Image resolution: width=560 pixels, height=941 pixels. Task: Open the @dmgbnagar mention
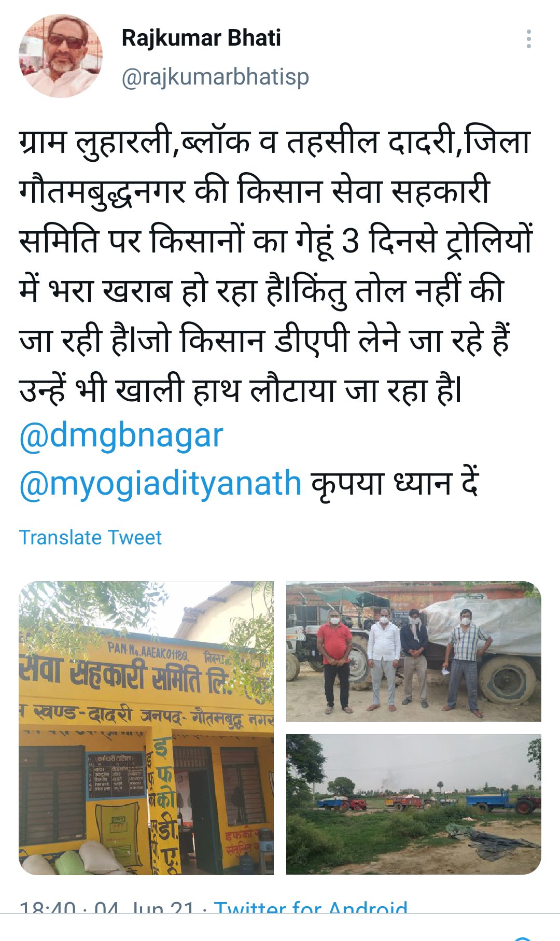click(x=121, y=436)
